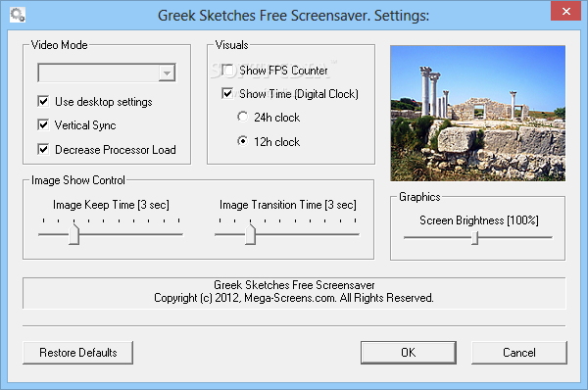Click the Cancel button

519,353
